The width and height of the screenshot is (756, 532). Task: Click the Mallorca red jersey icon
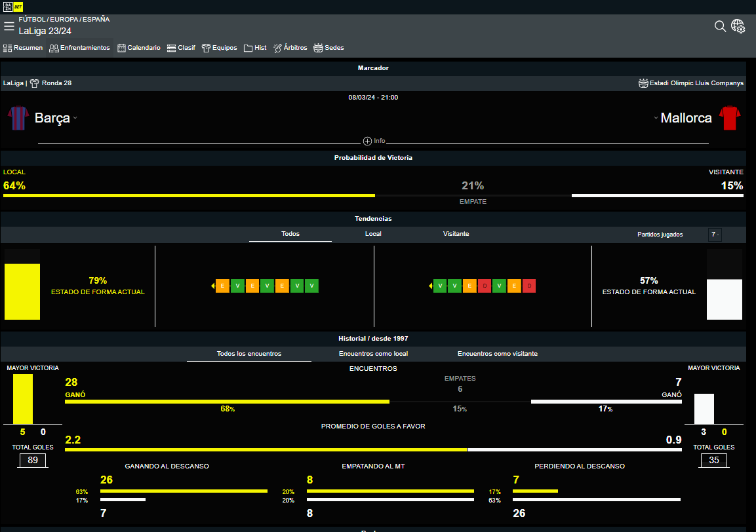[x=729, y=119]
